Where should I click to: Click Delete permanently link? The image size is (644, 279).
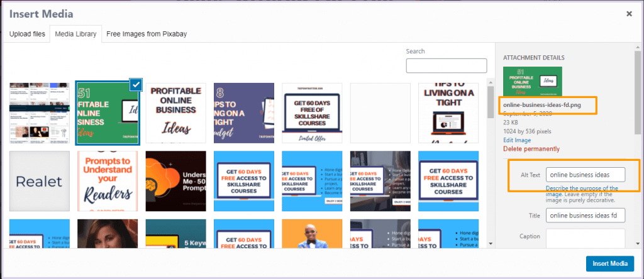coord(531,148)
